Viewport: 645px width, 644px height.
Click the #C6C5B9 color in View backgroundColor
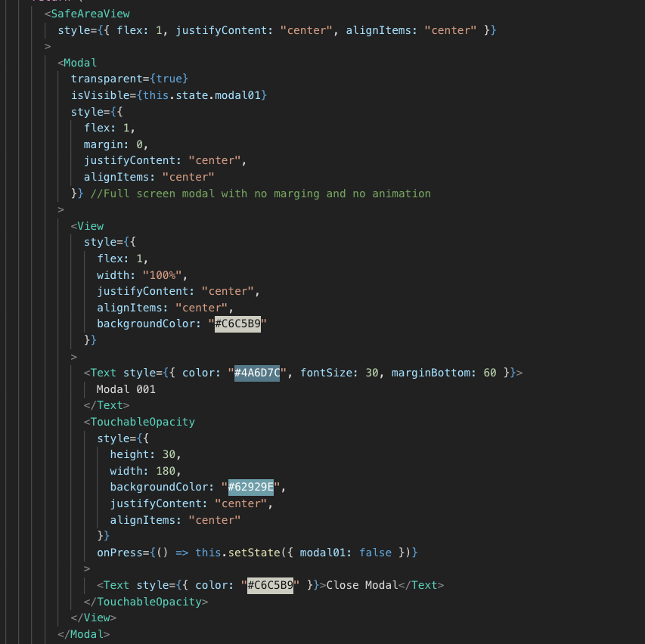(x=237, y=324)
